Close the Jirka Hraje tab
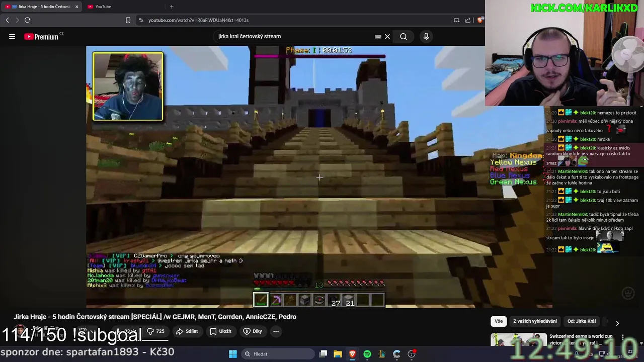 [76, 7]
